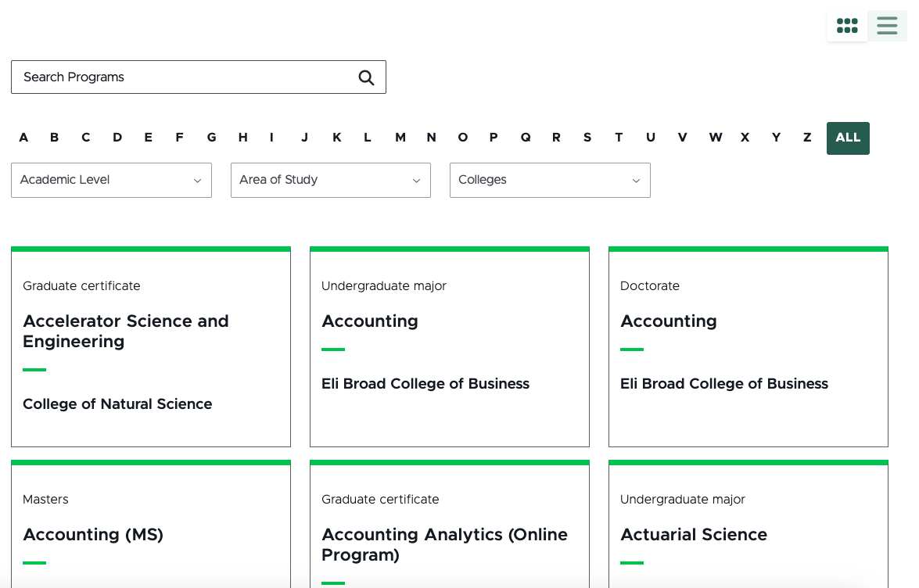Open Accounting Analytics (Online Program) card

444,544
